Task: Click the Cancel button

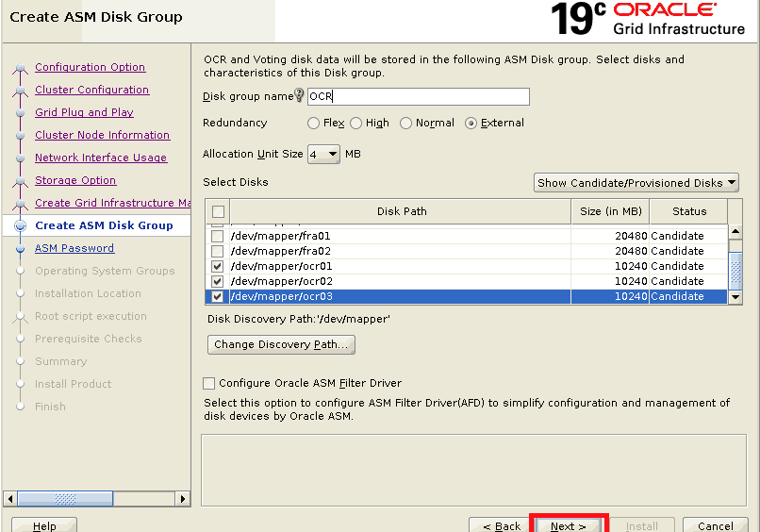Action: [716, 525]
